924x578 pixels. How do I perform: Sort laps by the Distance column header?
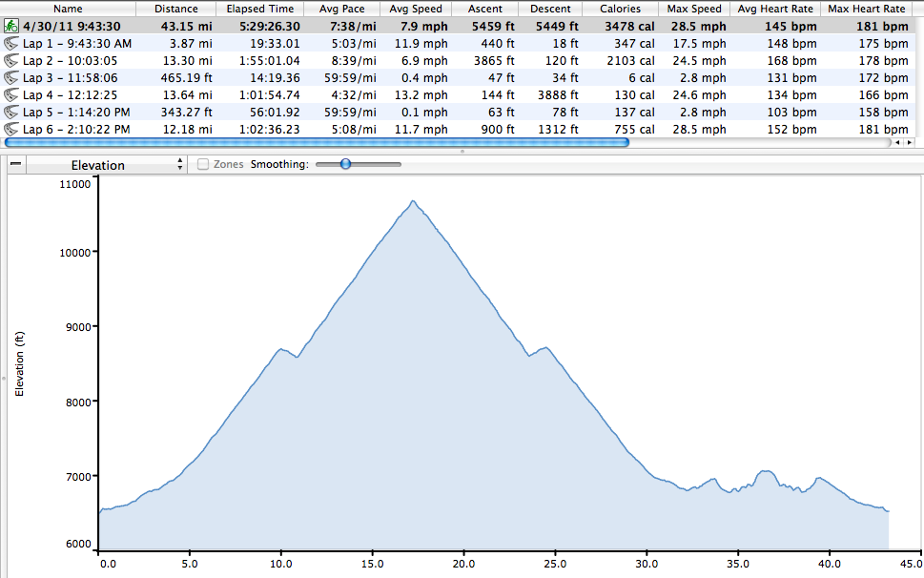coord(175,9)
